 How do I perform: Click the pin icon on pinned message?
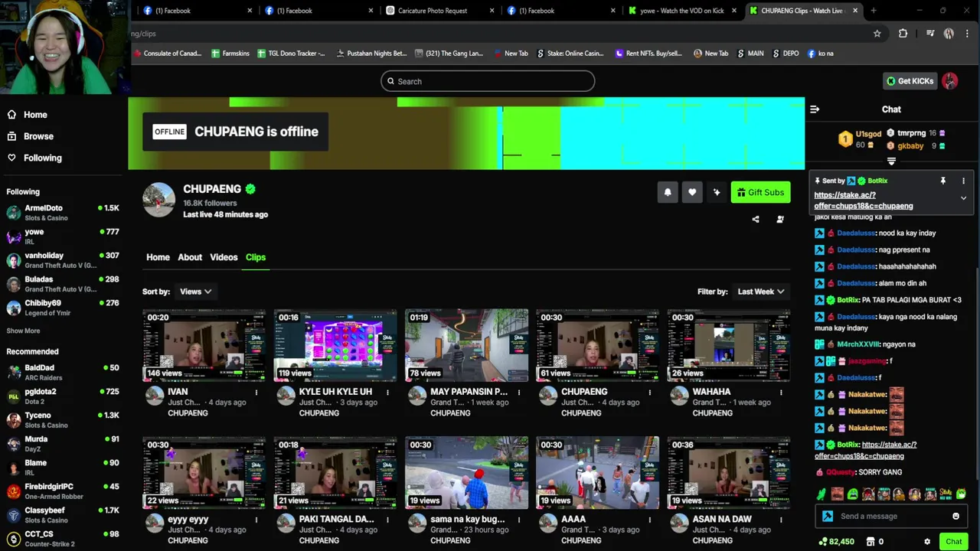coord(943,181)
